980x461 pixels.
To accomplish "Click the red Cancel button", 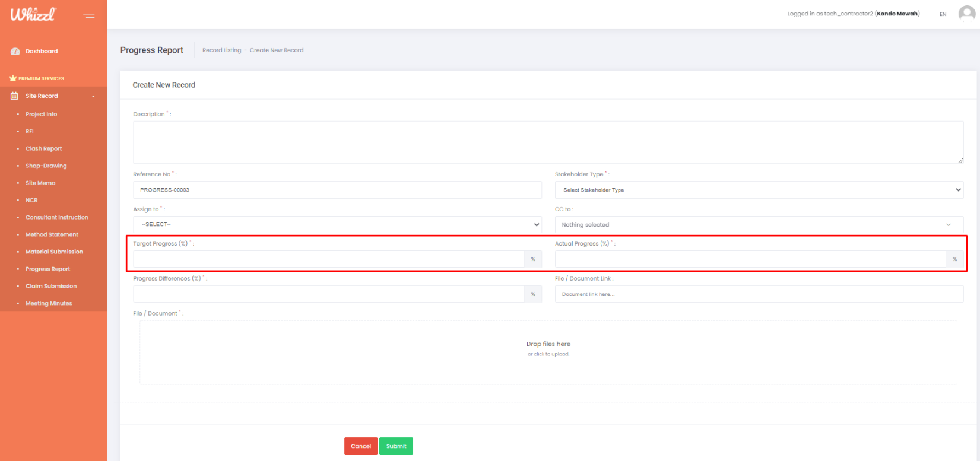I will coord(360,446).
